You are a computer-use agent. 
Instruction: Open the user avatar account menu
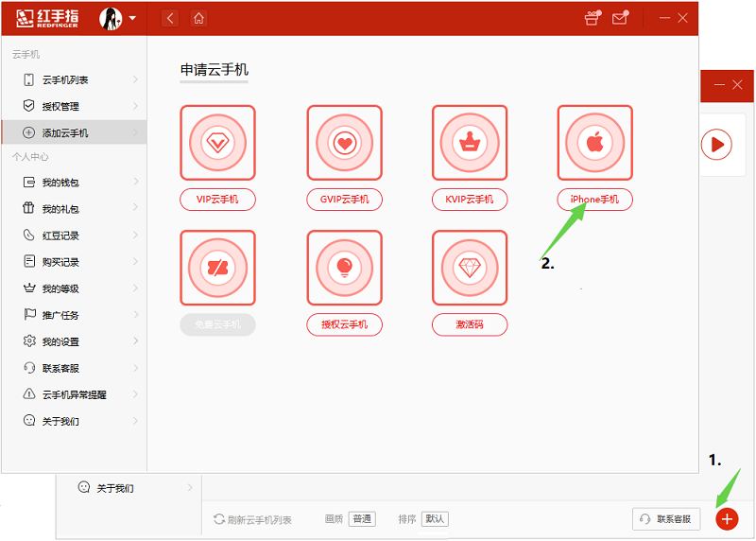click(x=117, y=18)
